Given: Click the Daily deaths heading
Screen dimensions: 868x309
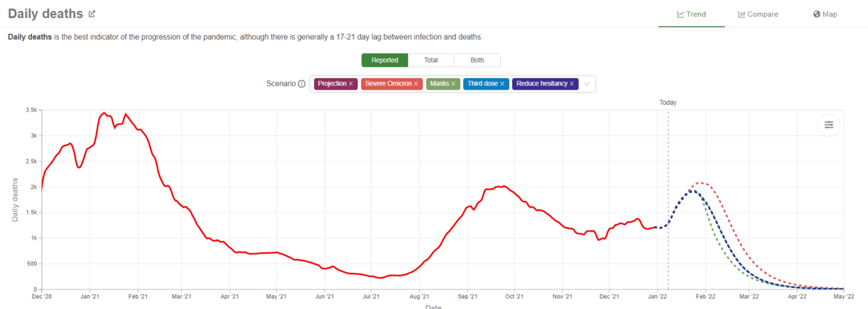Looking at the screenshot, I should pos(46,14).
